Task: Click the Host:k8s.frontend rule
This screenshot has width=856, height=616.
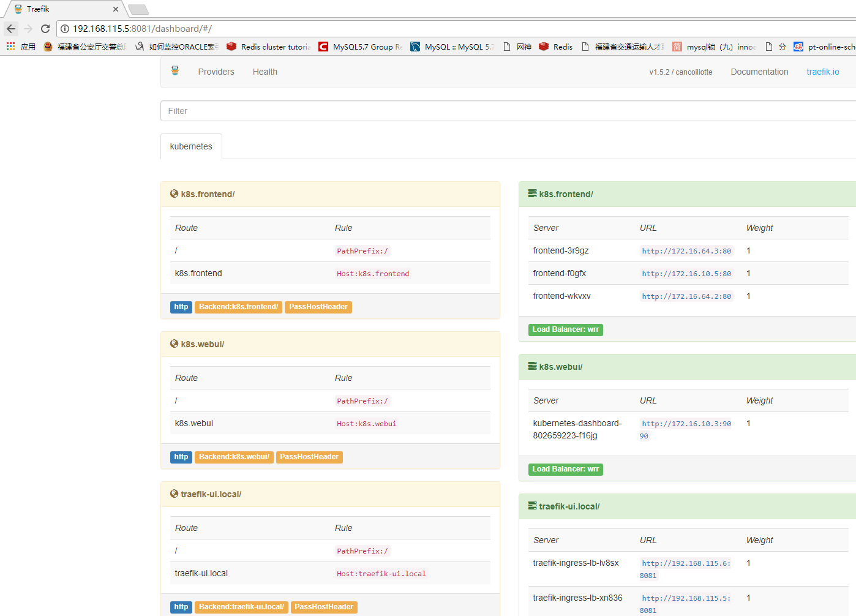Action: (373, 274)
